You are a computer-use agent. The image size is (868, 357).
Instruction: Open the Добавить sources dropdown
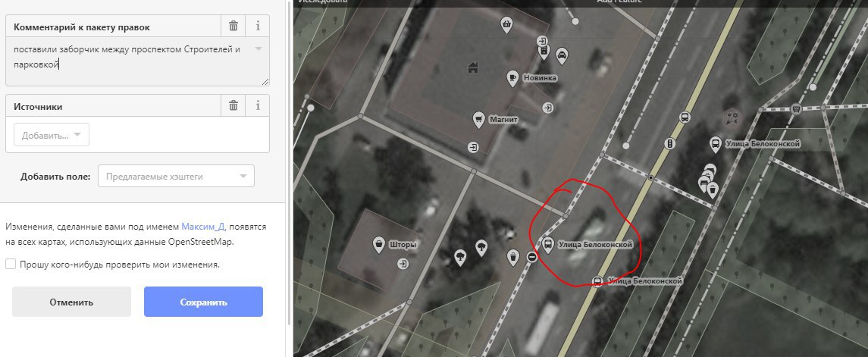[x=52, y=135]
